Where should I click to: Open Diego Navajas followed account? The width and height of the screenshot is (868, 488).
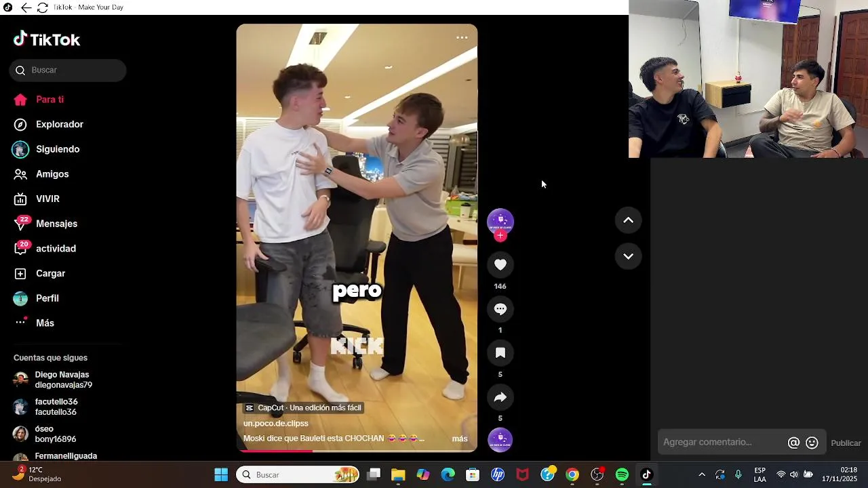53,380
